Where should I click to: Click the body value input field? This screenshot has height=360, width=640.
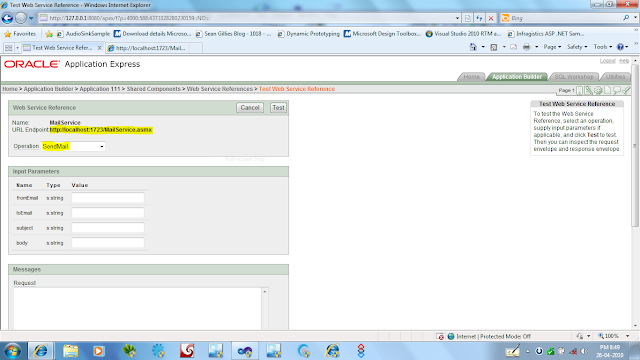108,243
